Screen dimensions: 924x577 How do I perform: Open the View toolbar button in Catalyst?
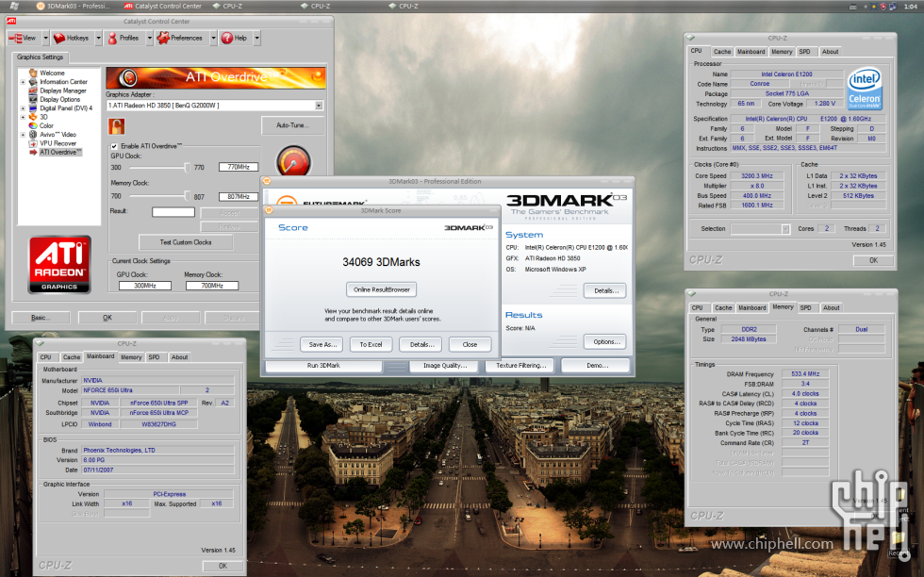coord(25,39)
